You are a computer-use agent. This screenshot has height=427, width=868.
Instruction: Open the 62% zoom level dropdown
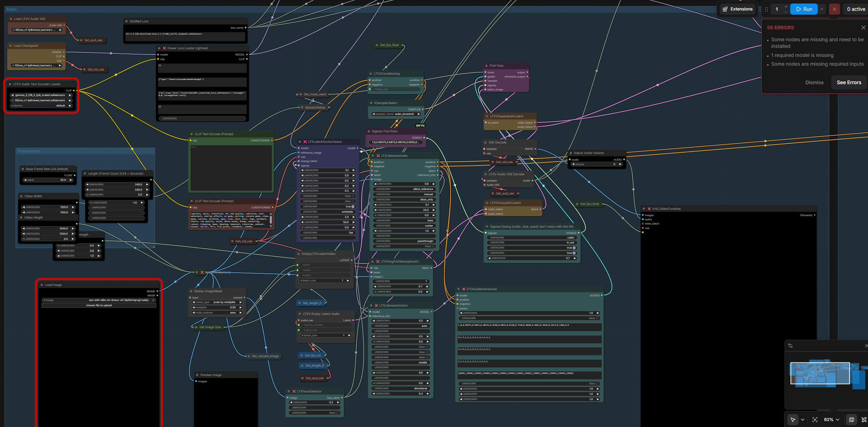click(x=831, y=420)
